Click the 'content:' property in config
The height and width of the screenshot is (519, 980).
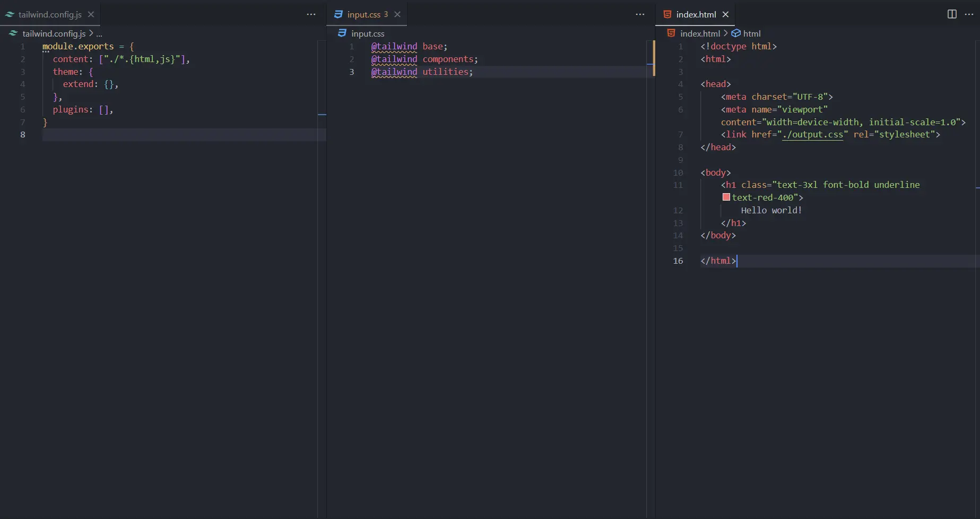[x=73, y=59]
